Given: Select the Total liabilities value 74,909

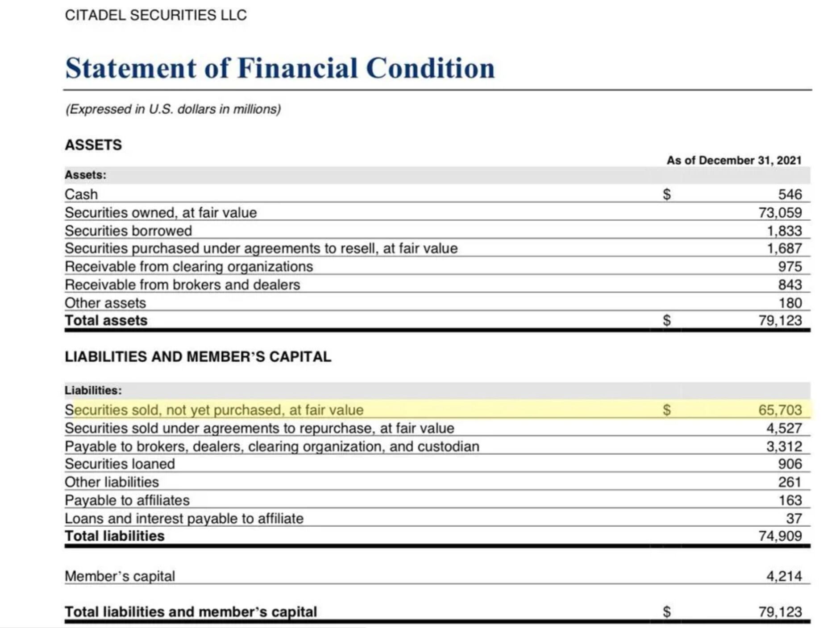Looking at the screenshot, I should click(x=780, y=536).
